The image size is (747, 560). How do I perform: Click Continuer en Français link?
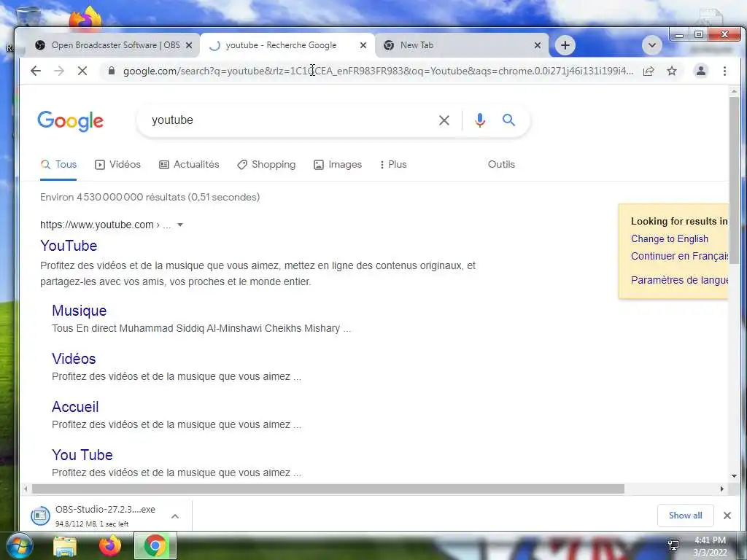tap(679, 256)
